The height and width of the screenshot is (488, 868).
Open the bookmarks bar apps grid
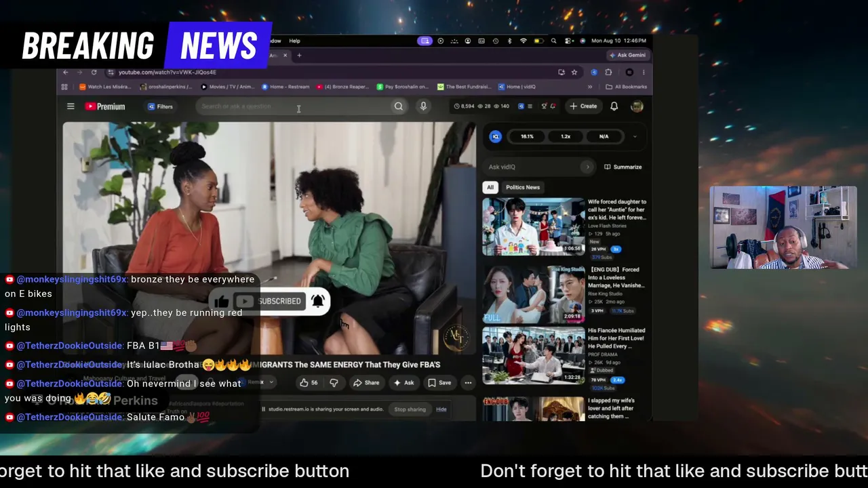coord(64,87)
